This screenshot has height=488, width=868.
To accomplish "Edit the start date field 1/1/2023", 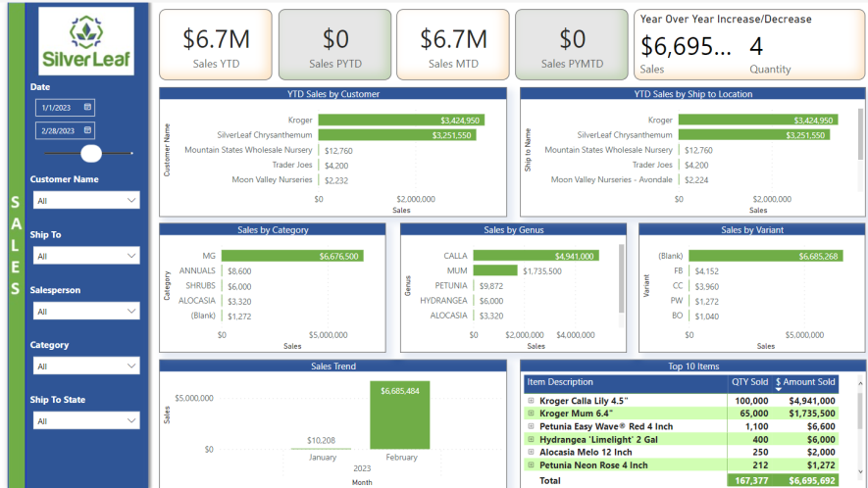I will coord(65,108).
